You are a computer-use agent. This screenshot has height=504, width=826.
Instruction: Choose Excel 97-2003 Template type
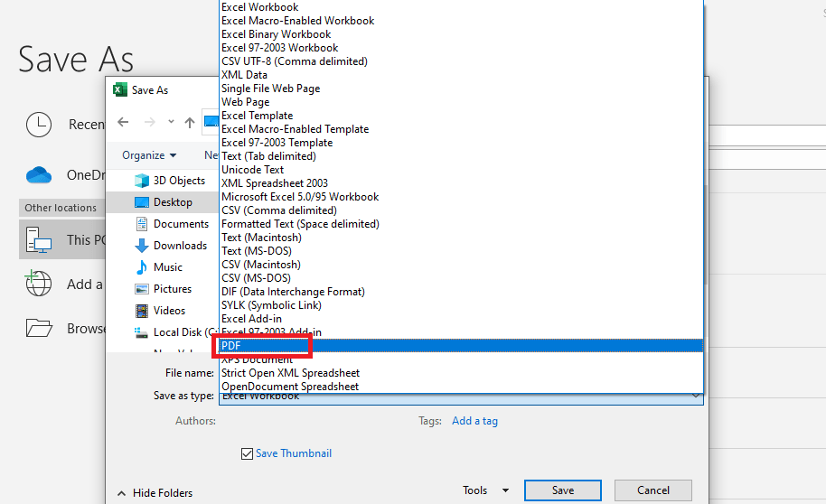(461, 142)
